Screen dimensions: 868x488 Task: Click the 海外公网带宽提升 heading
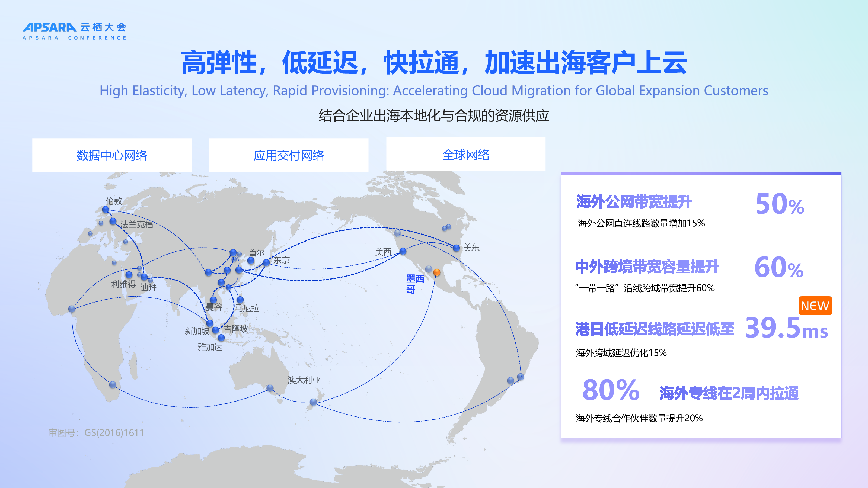[634, 202]
